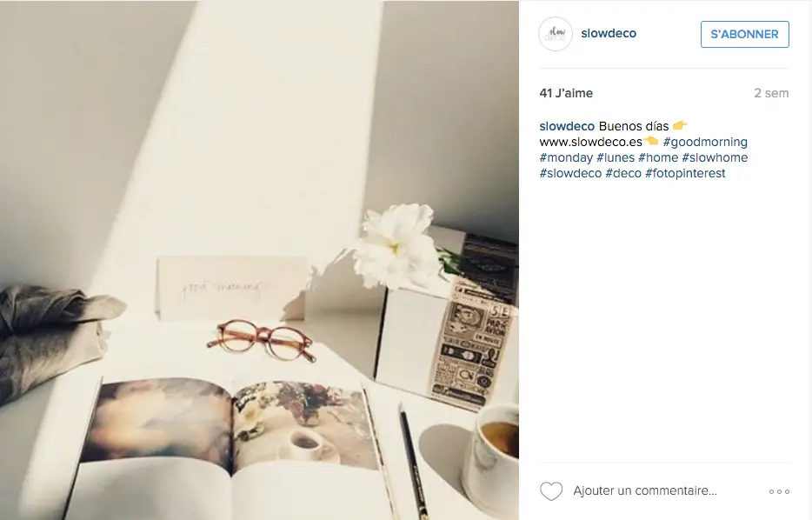Open the three-dots more options menu
Image resolution: width=812 pixels, height=520 pixels.
pos(779,491)
